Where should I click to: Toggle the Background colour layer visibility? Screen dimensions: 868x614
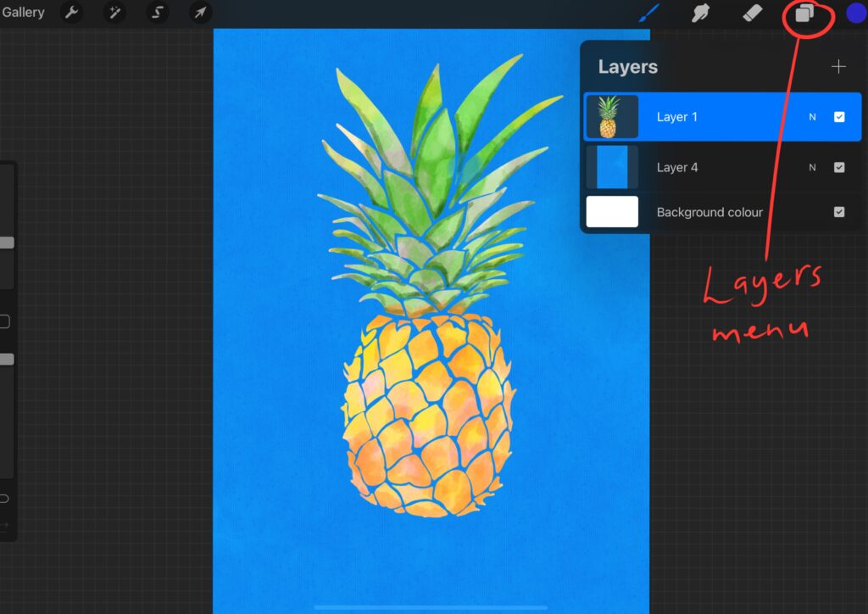click(840, 211)
